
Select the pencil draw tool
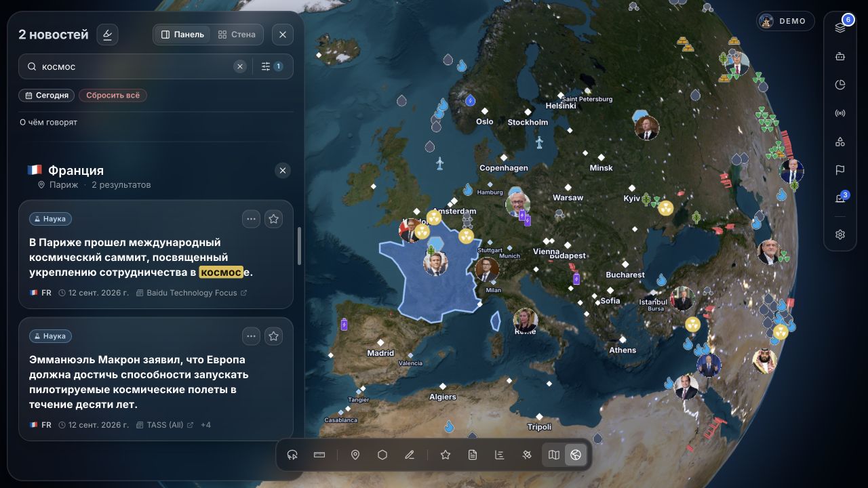pyautogui.click(x=410, y=455)
